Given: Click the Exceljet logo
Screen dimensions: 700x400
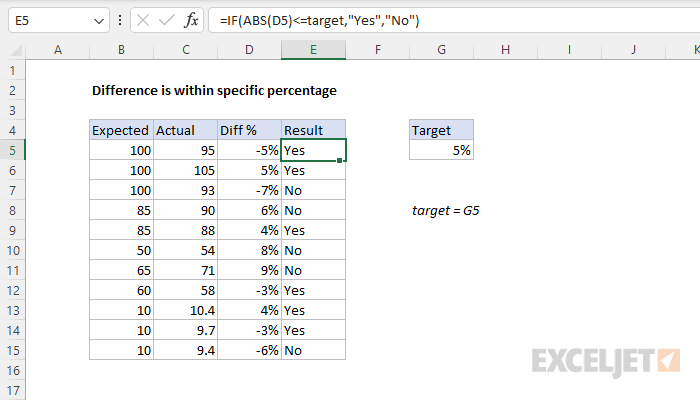Looking at the screenshot, I should [606, 360].
